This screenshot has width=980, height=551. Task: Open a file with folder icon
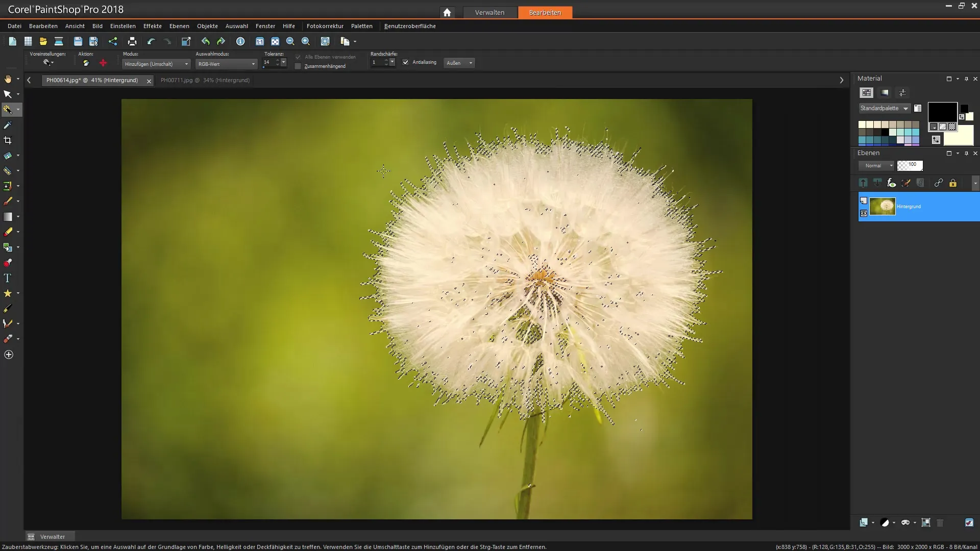[43, 41]
